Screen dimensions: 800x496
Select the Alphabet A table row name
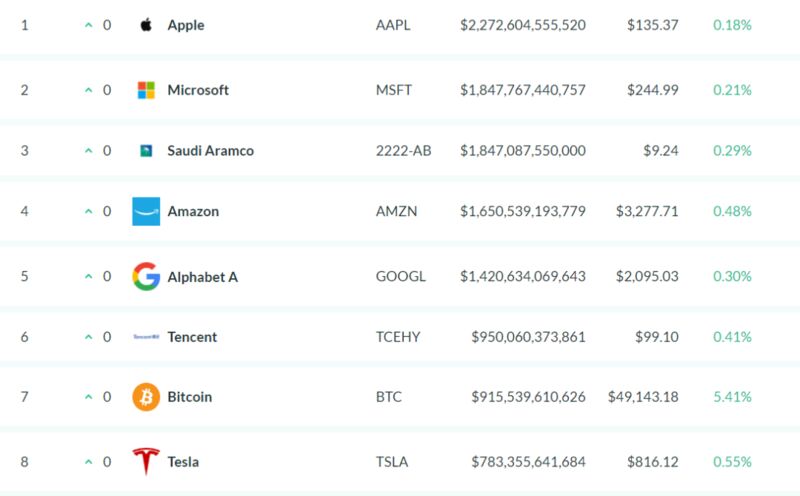(203, 277)
